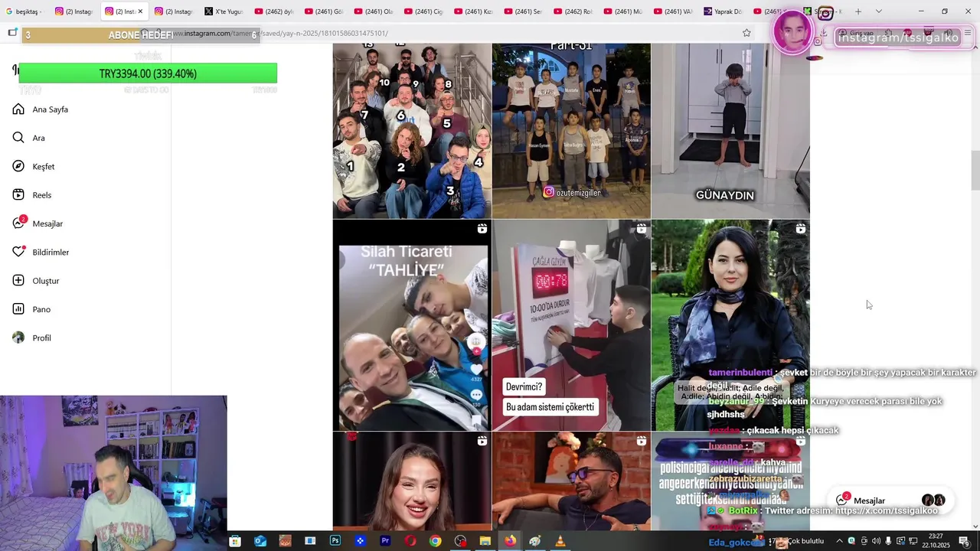Go to Keşfet explore page

click(x=34, y=166)
